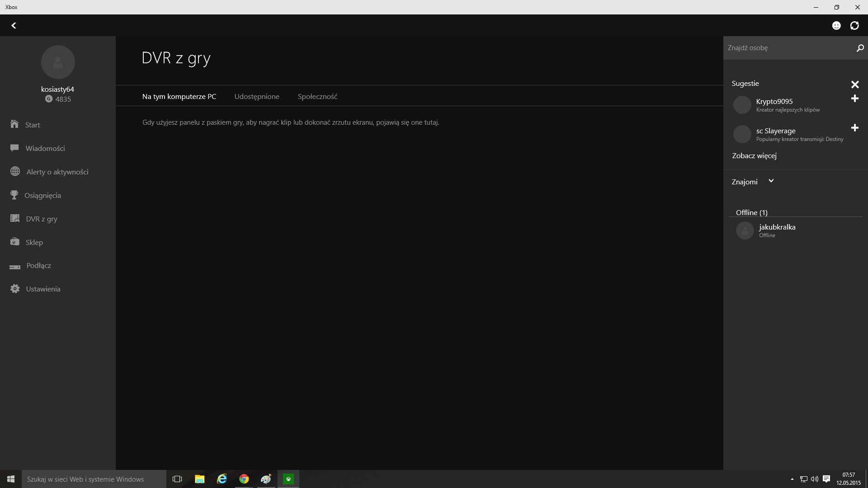Click the gamerscore 4835
This screenshot has height=488, width=868.
(x=63, y=99)
